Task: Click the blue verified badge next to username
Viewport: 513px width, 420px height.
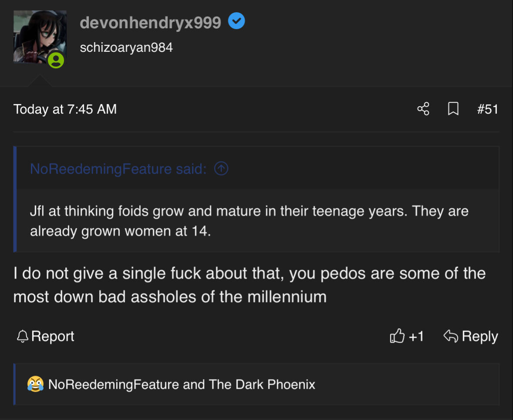Action: tap(236, 21)
